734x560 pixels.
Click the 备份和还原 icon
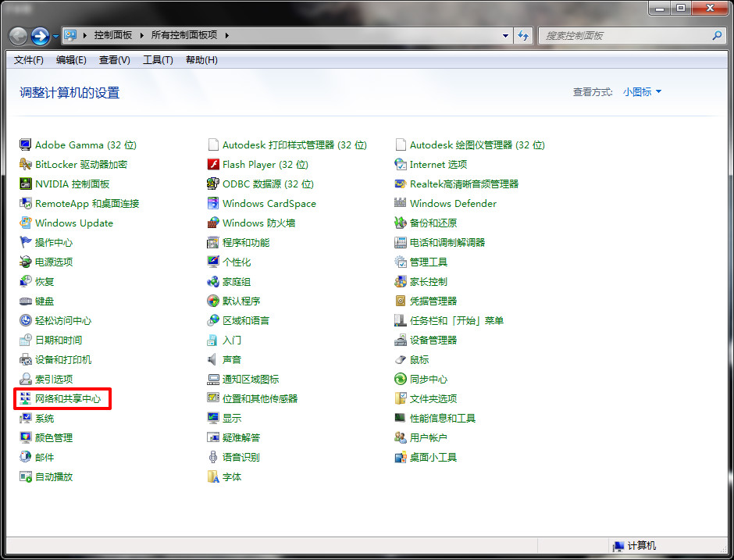[x=401, y=223]
